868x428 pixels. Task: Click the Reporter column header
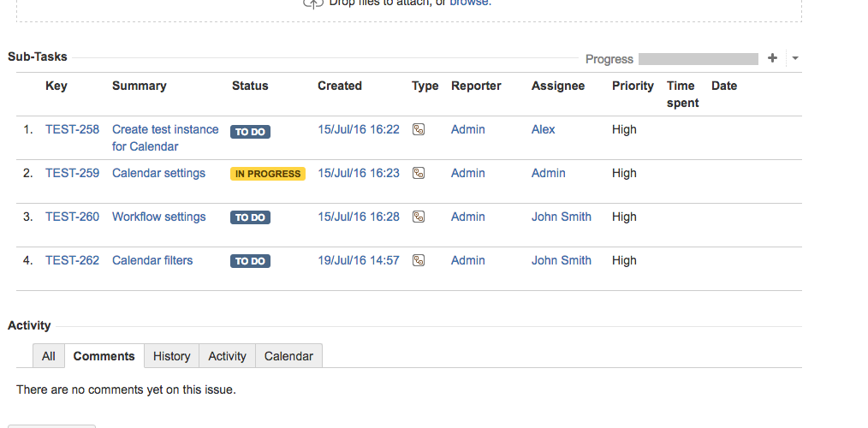(476, 86)
